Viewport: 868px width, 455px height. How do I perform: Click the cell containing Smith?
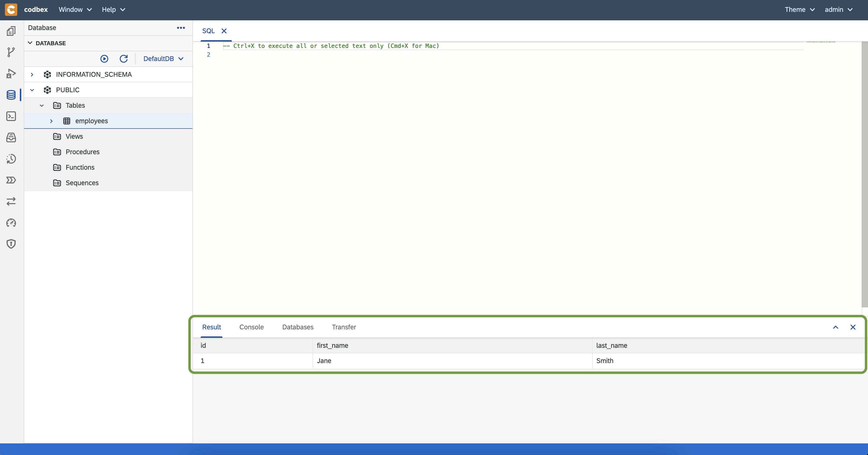[728, 361]
